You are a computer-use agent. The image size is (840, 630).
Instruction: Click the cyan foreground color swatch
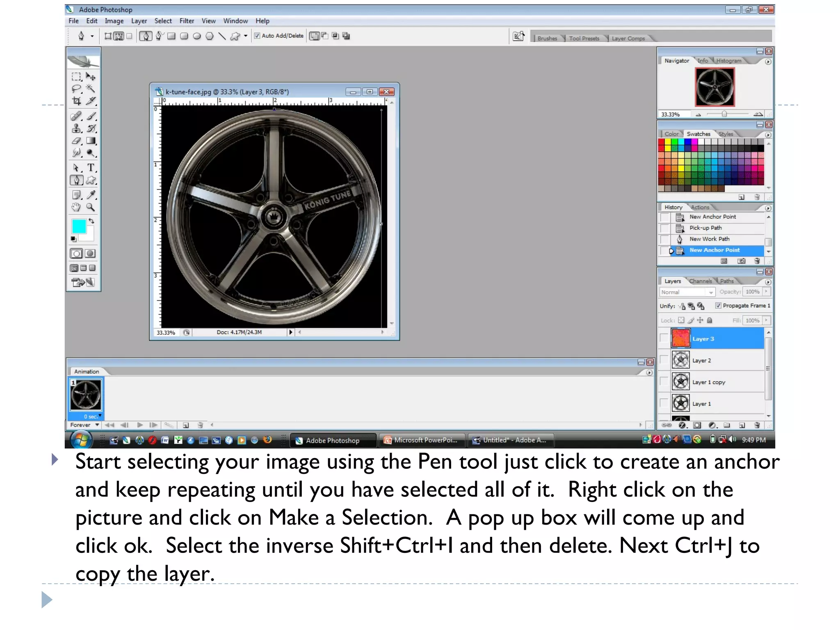[79, 226]
